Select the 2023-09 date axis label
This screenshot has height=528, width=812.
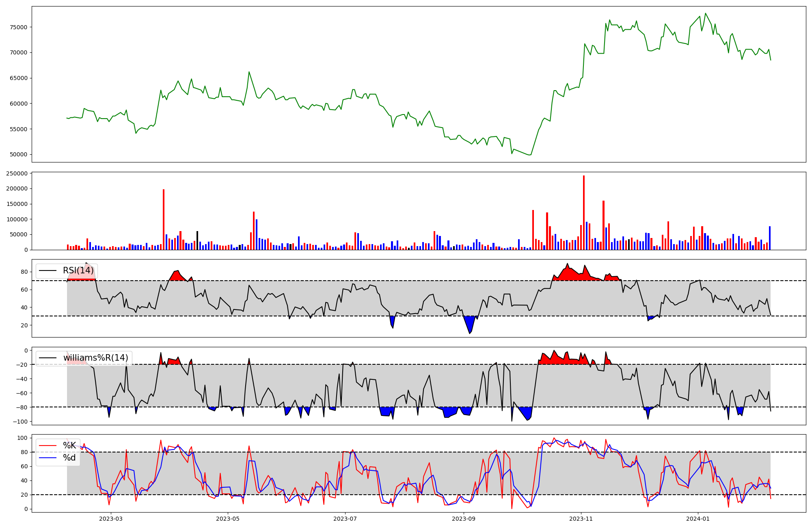coord(464,519)
